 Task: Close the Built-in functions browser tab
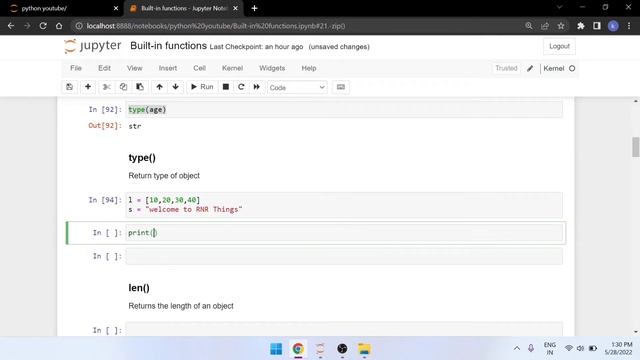coord(236,8)
